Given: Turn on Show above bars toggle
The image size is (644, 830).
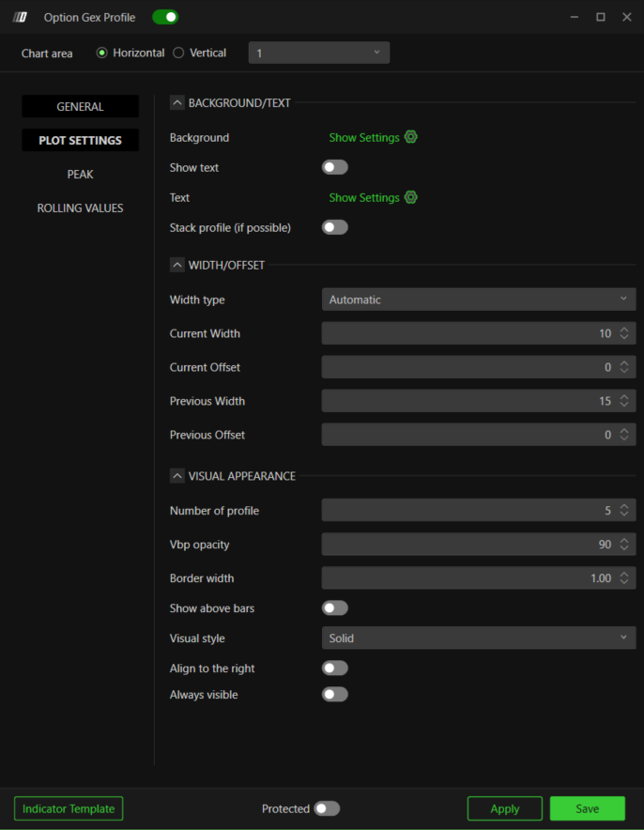Looking at the screenshot, I should coord(335,608).
